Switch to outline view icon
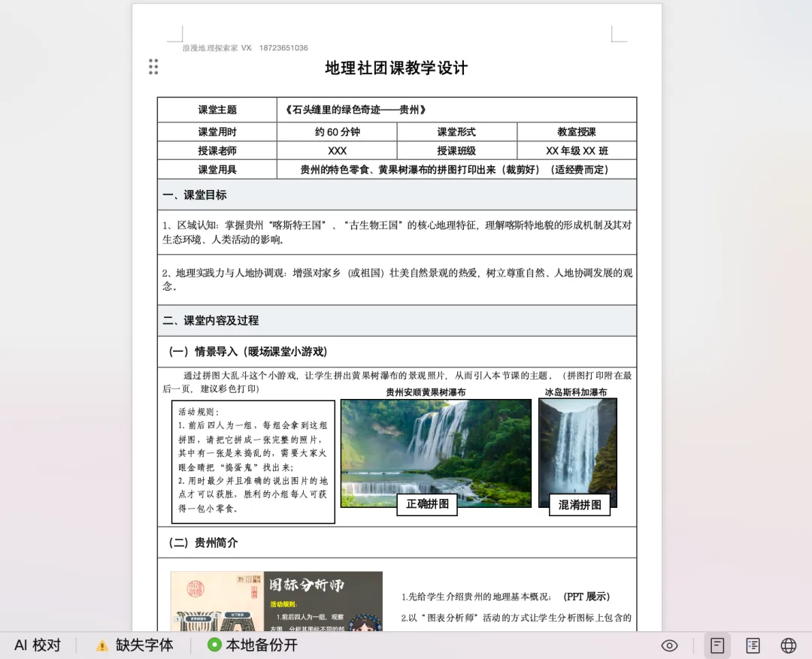812x659 pixels. tap(753, 645)
